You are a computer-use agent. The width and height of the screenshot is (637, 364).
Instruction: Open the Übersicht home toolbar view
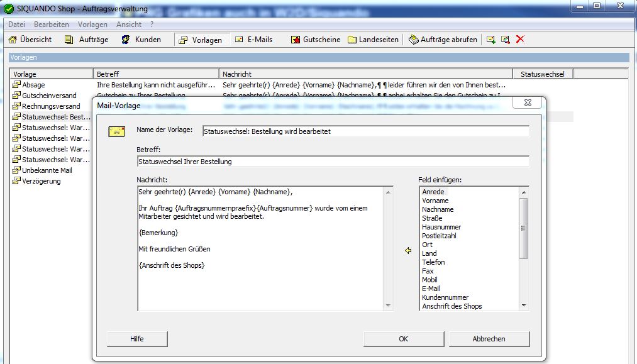coord(30,40)
